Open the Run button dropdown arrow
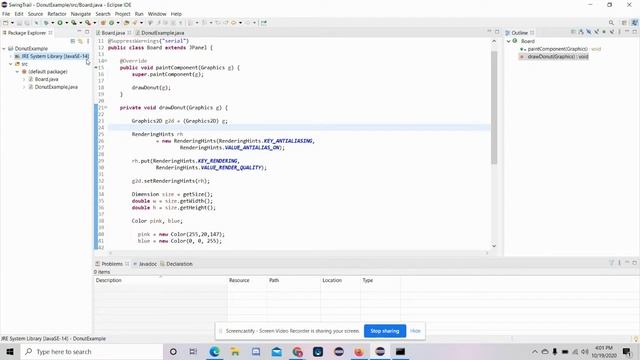 (67, 23)
